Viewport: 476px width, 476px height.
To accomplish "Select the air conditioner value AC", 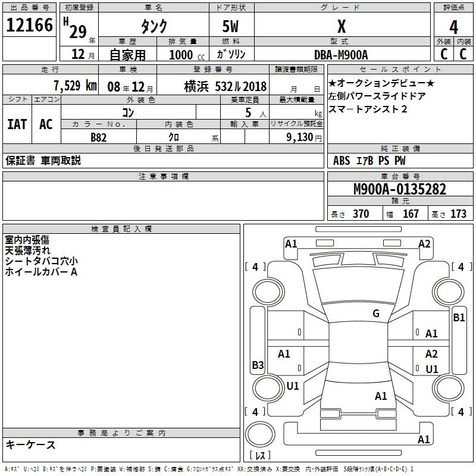I will [46, 124].
